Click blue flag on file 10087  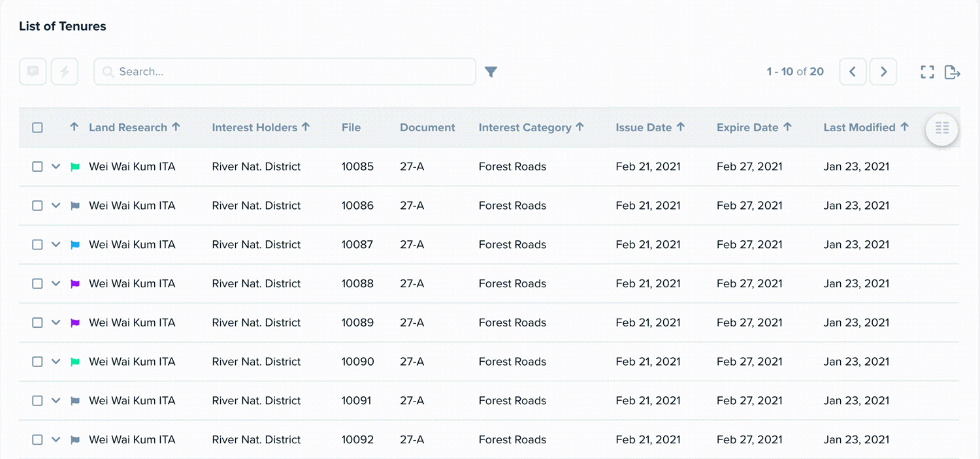click(x=75, y=245)
